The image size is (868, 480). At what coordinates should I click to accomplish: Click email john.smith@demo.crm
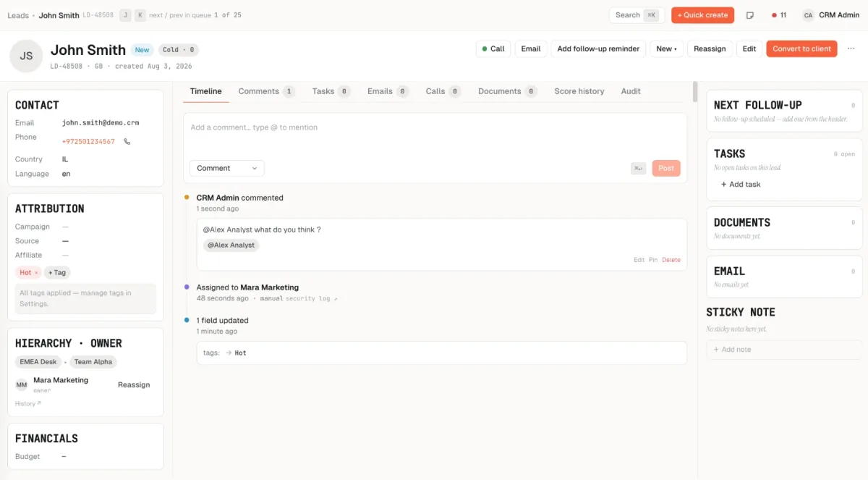pyautogui.click(x=101, y=123)
